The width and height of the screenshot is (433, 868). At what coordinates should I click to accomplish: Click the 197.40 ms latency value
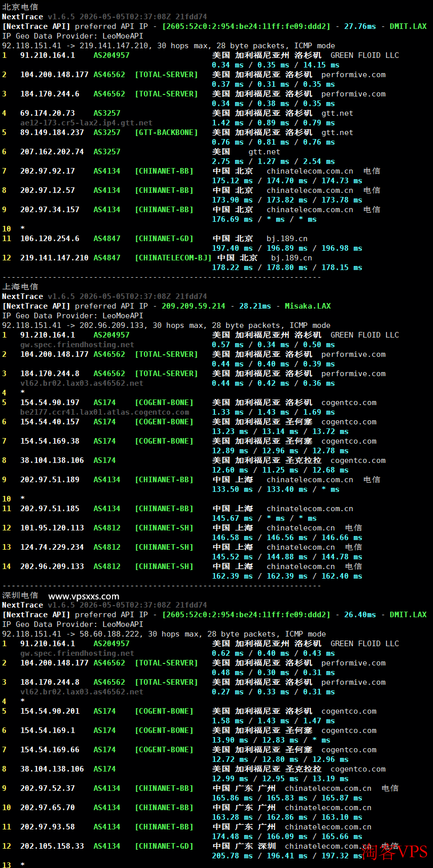(x=232, y=248)
